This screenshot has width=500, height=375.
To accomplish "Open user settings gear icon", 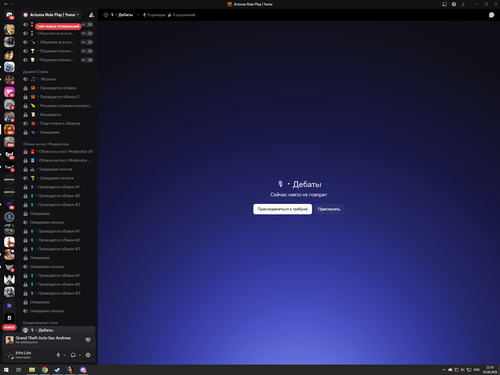I will point(88,355).
